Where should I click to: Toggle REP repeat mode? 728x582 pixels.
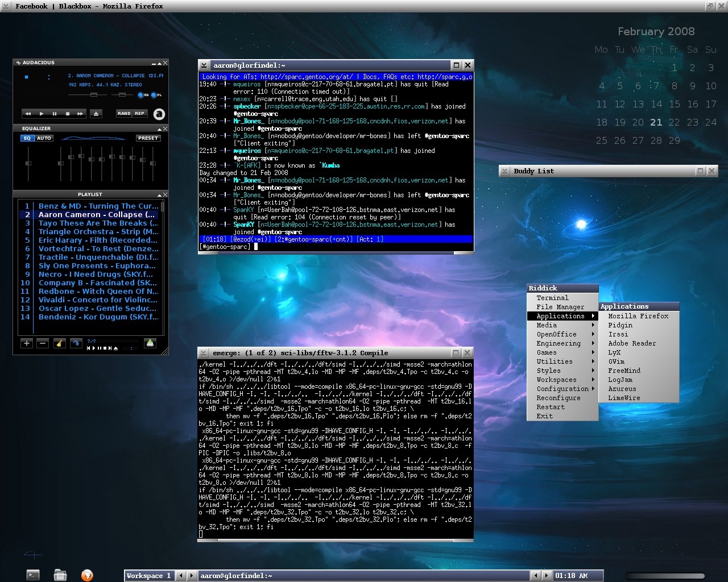(x=139, y=114)
